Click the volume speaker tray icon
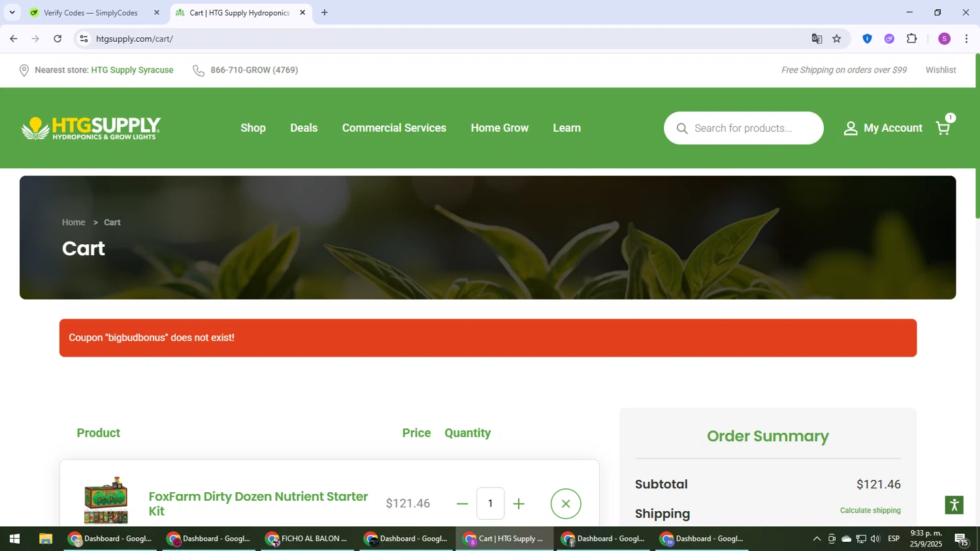Screen dimensions: 980x551 (875, 539)
